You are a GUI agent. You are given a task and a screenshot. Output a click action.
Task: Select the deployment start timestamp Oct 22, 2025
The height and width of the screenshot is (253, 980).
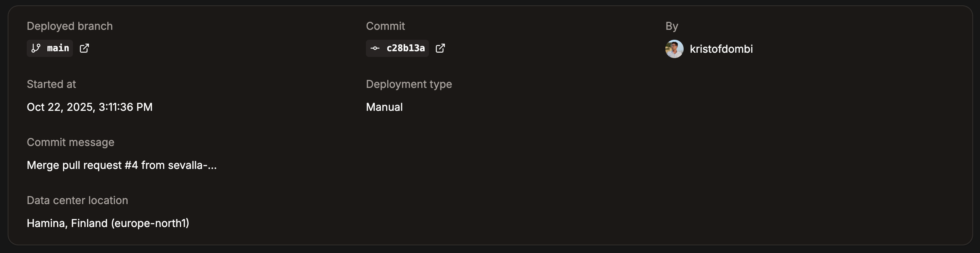pos(89,107)
